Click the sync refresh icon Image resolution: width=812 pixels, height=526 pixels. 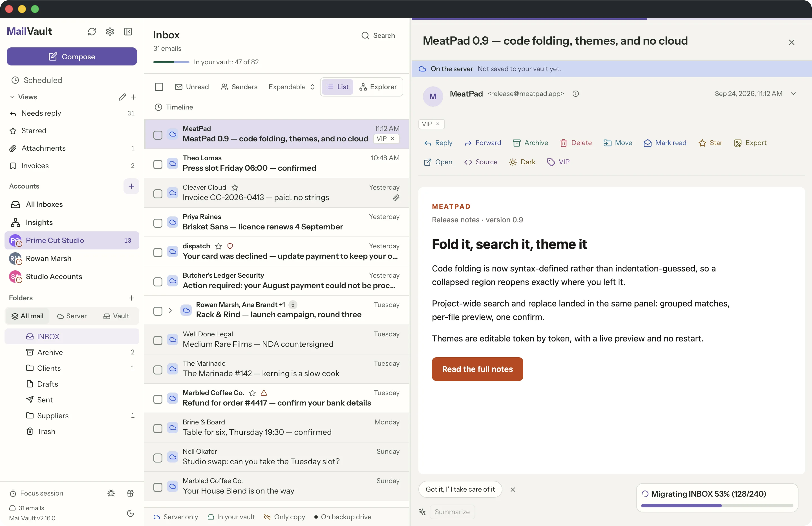(92, 31)
